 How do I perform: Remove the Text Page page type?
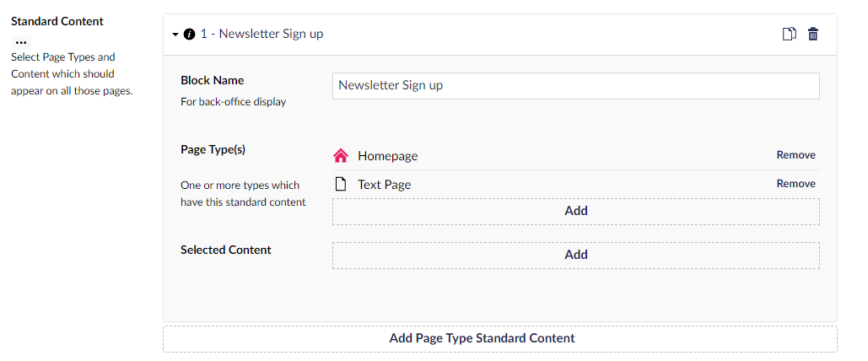tap(795, 184)
